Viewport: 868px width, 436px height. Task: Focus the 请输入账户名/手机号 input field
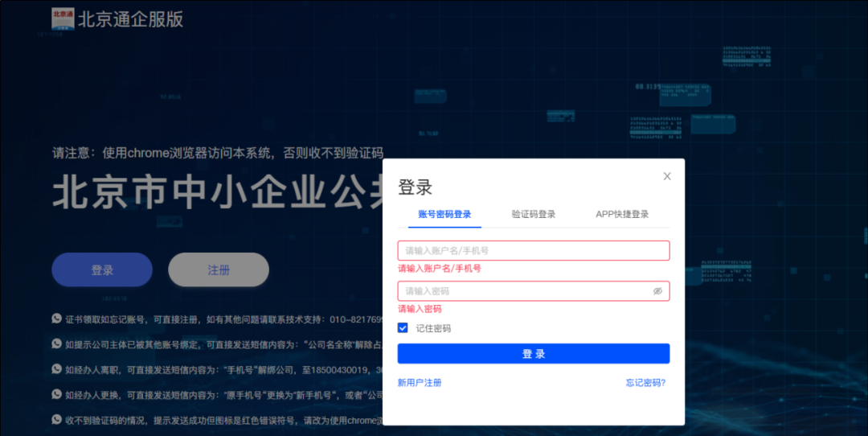click(x=534, y=250)
